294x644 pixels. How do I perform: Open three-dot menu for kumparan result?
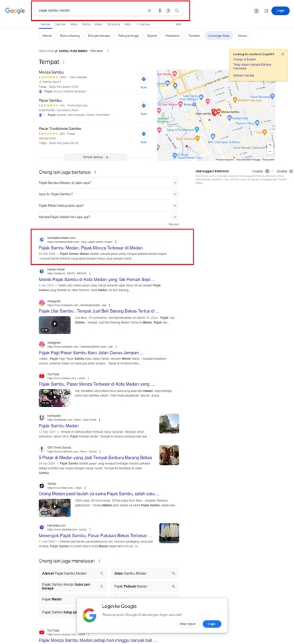[99, 420]
